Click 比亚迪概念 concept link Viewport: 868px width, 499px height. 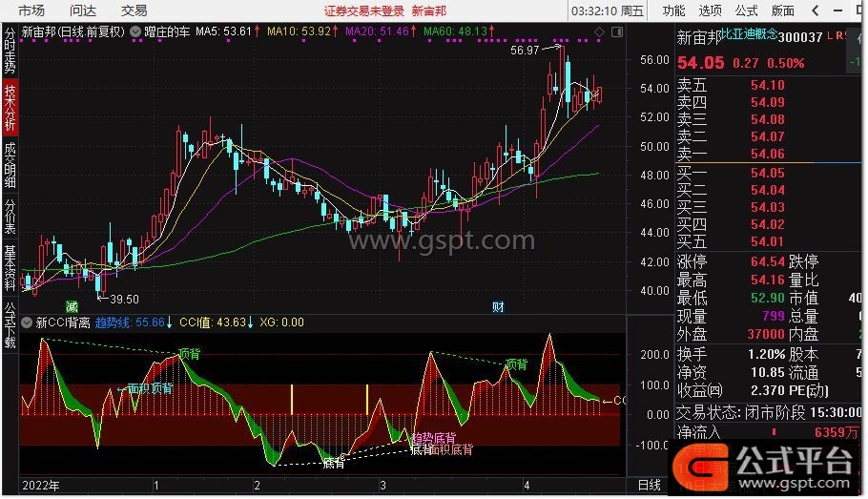coord(749,34)
